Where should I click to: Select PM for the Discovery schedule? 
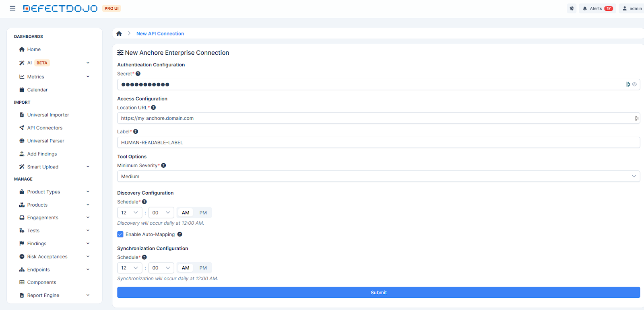click(x=203, y=213)
